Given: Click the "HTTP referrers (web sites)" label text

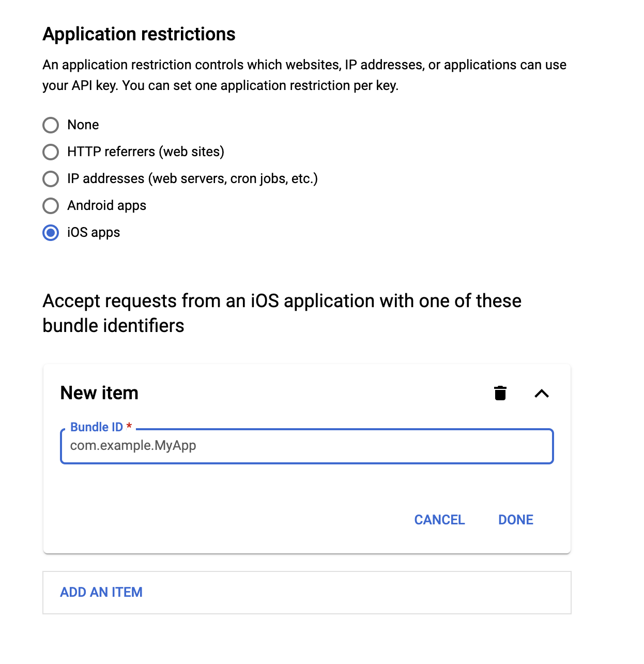Looking at the screenshot, I should (146, 152).
